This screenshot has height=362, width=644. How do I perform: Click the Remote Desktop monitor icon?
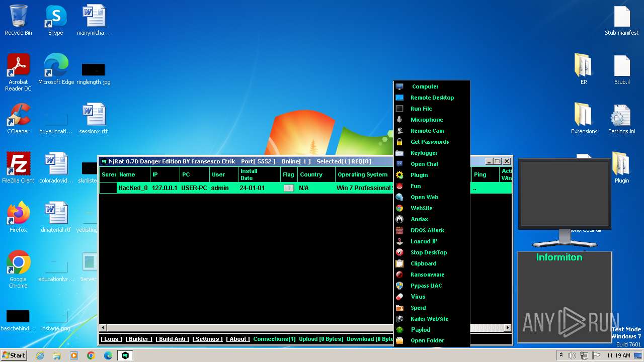(399, 98)
